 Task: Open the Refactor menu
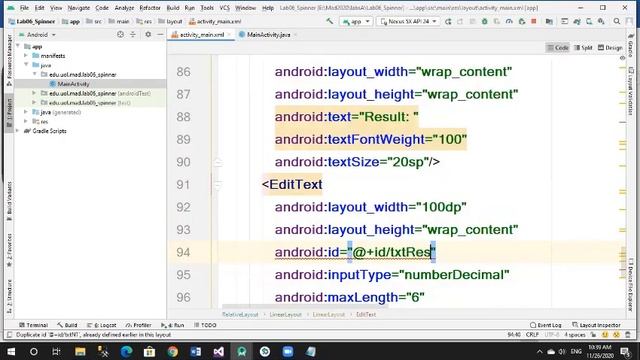click(x=150, y=8)
